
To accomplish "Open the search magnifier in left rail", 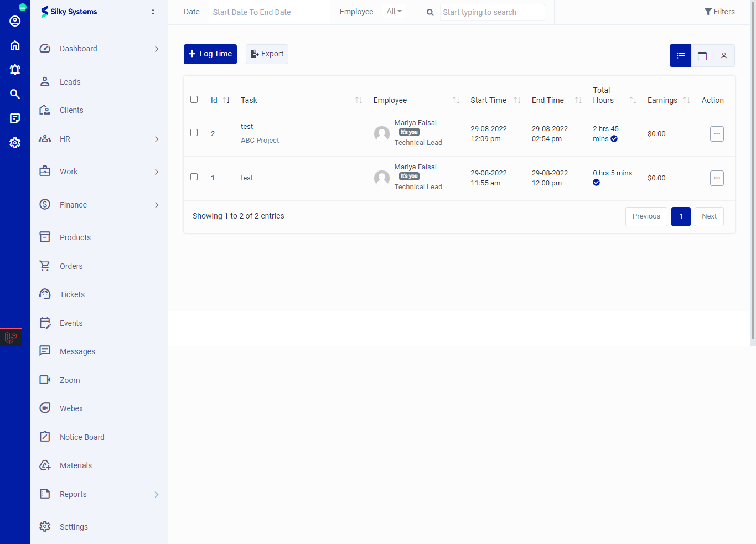I will pyautogui.click(x=15, y=94).
